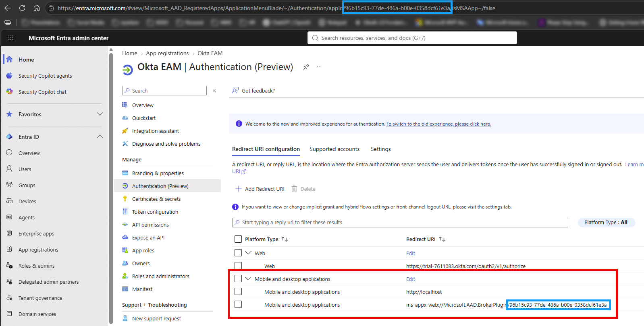
Task: Open Security Copilot chat in the sidebar
Action: pos(42,92)
